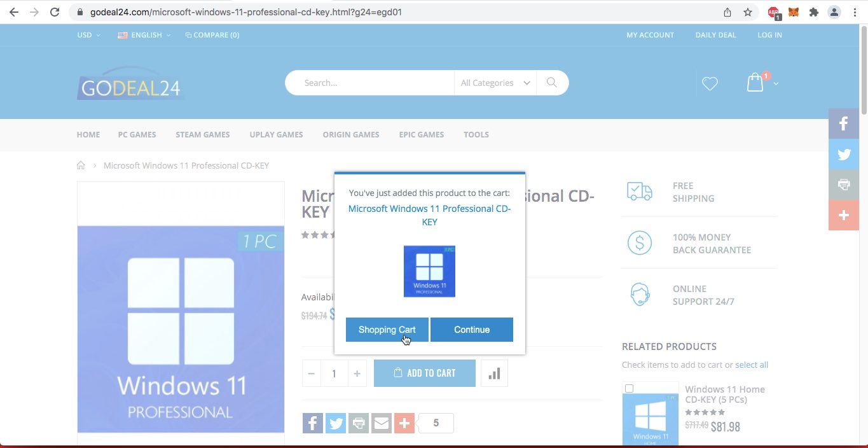Image resolution: width=868 pixels, height=448 pixels.
Task: Click ADD TO CART button
Action: 425,374
